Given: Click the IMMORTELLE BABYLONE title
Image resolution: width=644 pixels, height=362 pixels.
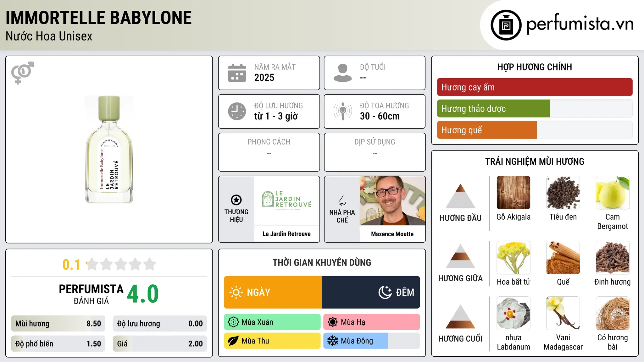Looking at the screenshot, I should [x=99, y=18].
